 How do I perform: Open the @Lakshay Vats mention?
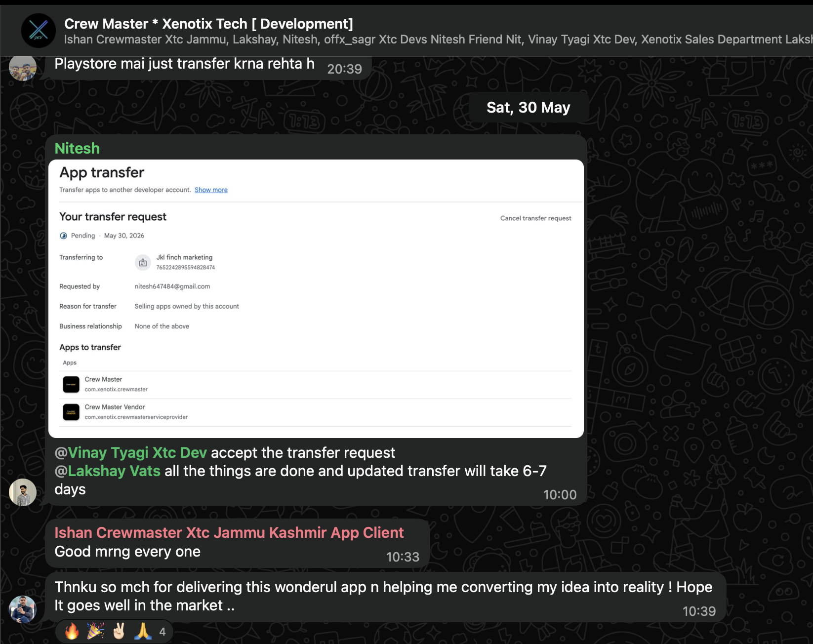[x=107, y=471]
